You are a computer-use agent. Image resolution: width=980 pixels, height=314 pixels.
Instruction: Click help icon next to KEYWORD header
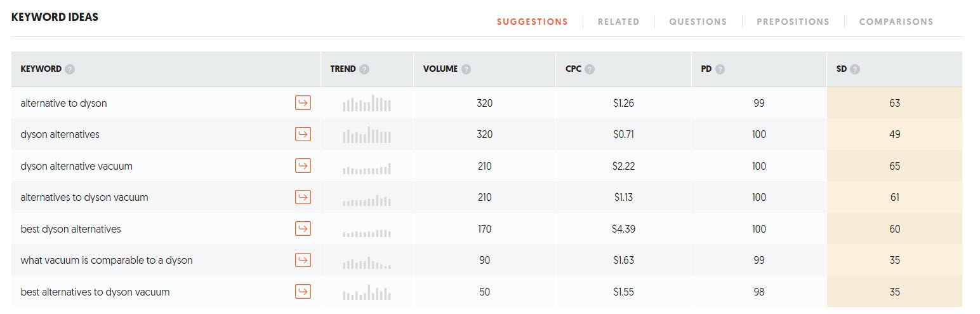(70, 69)
